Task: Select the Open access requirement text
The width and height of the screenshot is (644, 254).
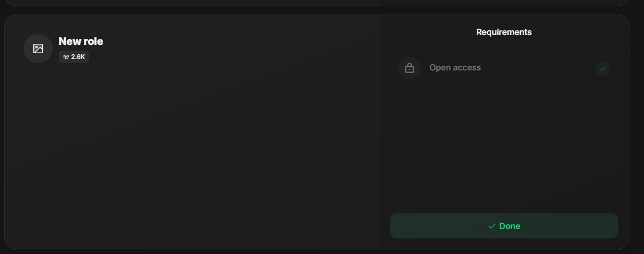Action: tap(455, 68)
